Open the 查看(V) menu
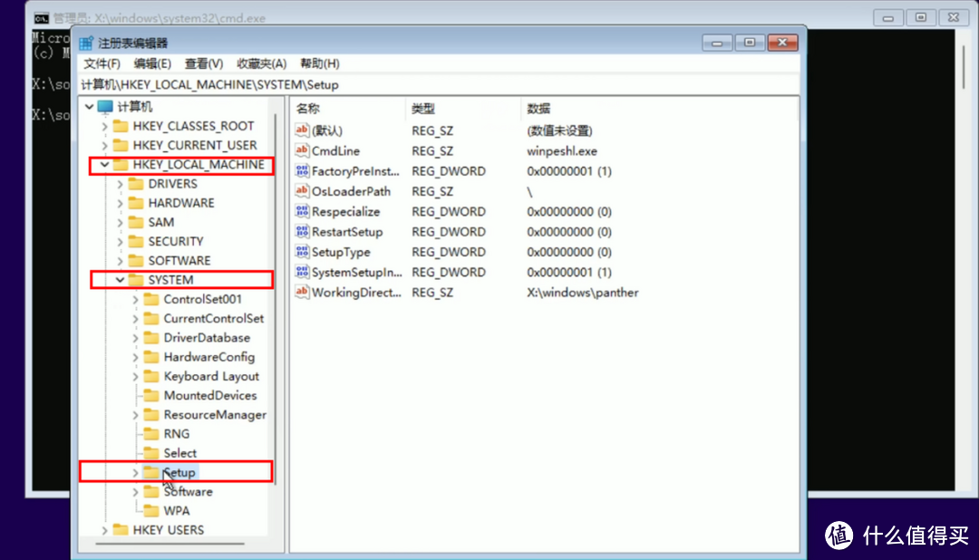This screenshot has height=560, width=979. 203,63
